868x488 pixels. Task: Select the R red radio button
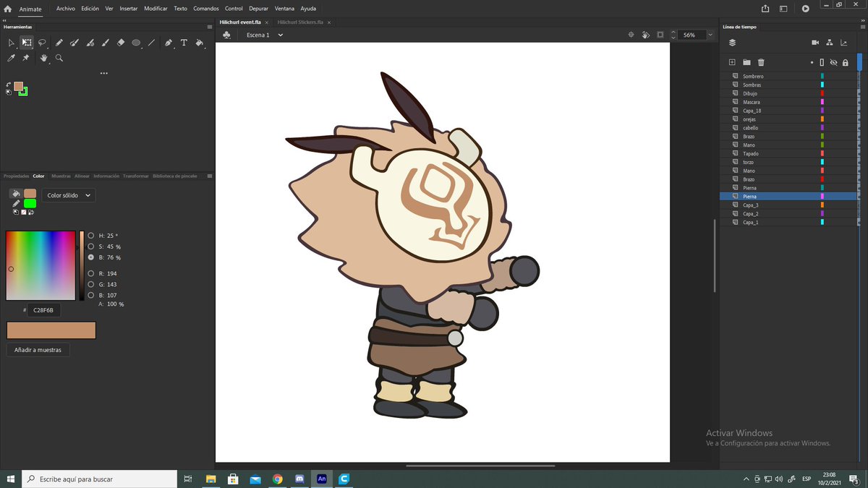(x=90, y=273)
